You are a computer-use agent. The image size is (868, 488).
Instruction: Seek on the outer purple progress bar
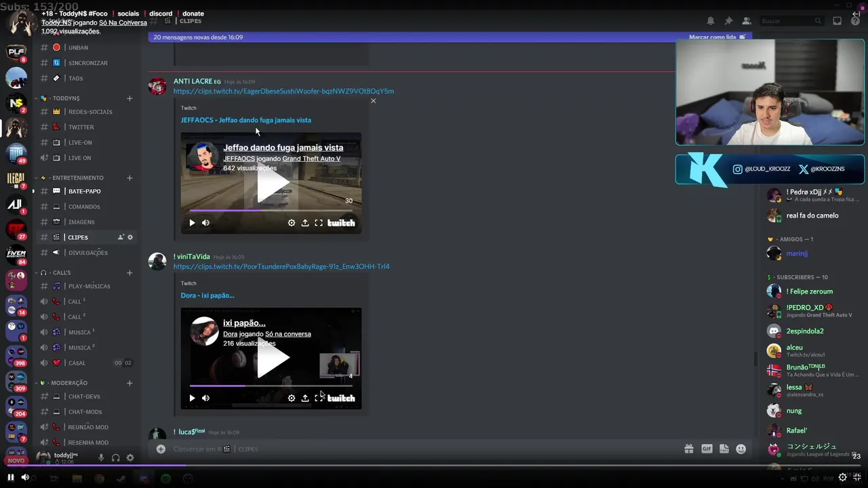point(434,465)
